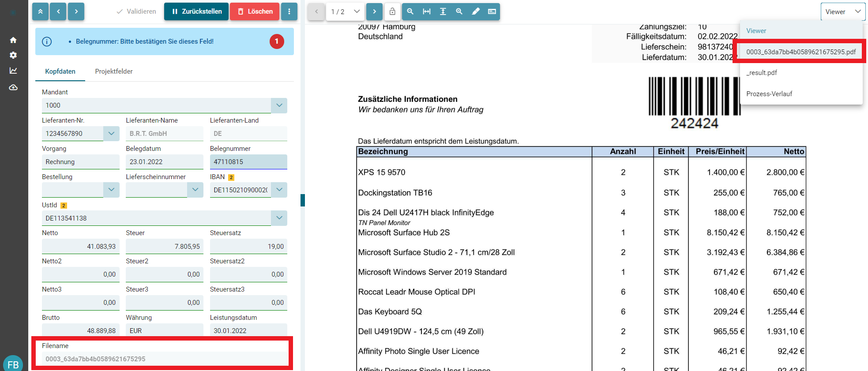Select Prozess-Verlauf in the dropdown list

click(801, 94)
